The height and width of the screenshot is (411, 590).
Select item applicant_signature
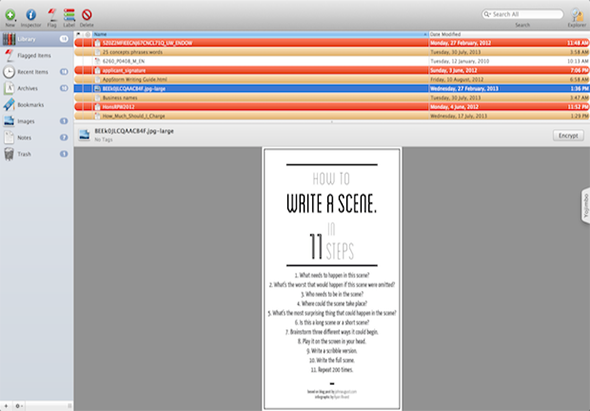point(331,70)
